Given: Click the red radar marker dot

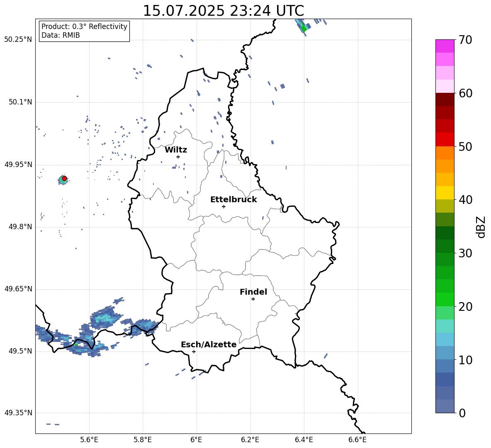Looking at the screenshot, I should pyautogui.click(x=64, y=178).
